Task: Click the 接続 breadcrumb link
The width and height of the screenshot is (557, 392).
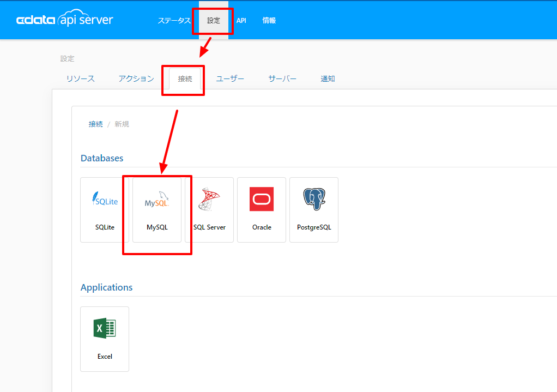Action: coord(95,124)
